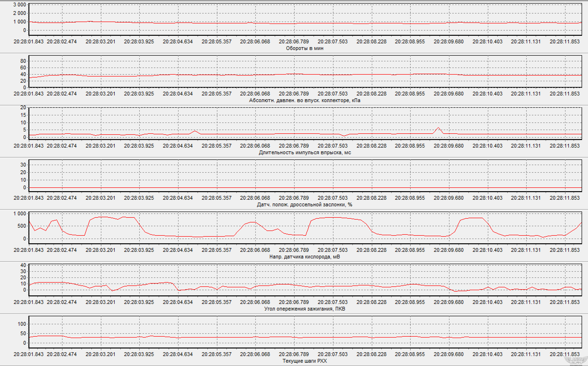Click the 'Напр. датчика кислорода, мВ' chart title

(x=304, y=257)
